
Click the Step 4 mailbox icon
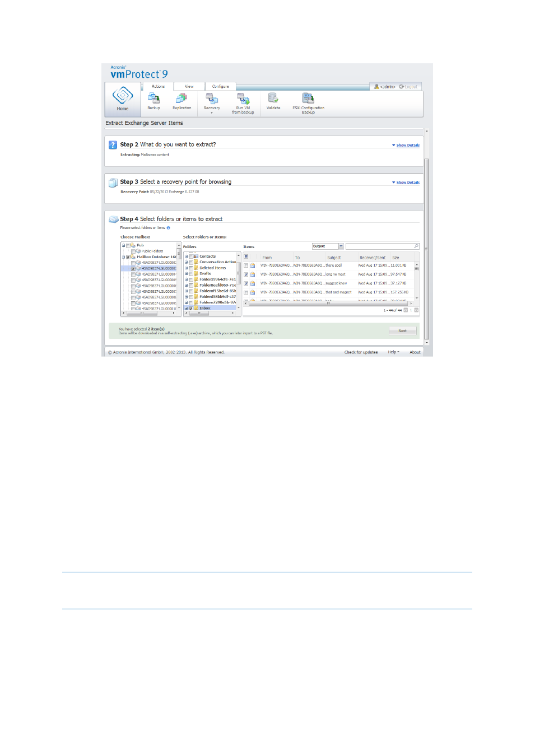(113, 220)
